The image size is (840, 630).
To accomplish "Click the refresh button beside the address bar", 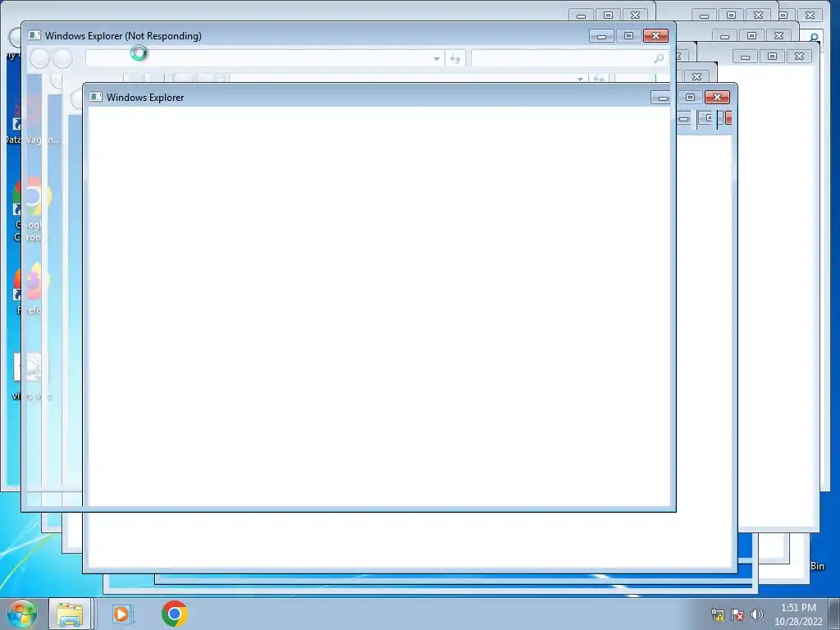I will [x=454, y=58].
